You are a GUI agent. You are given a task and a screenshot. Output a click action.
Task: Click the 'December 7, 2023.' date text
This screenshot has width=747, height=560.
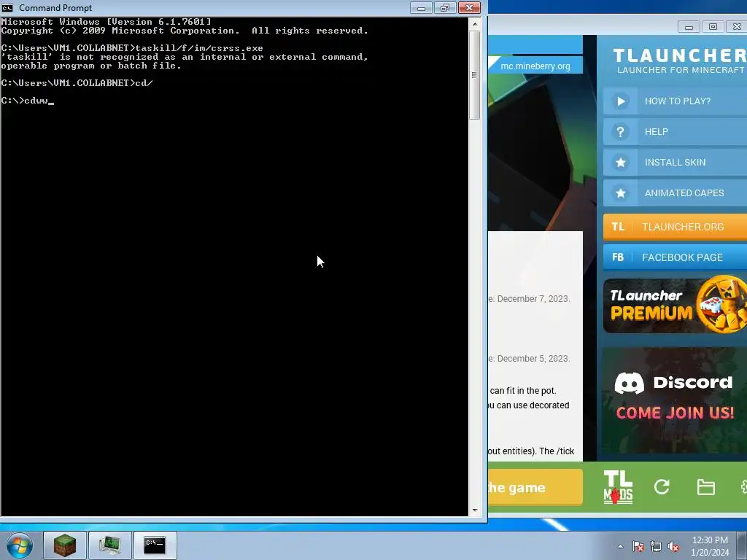(533, 298)
